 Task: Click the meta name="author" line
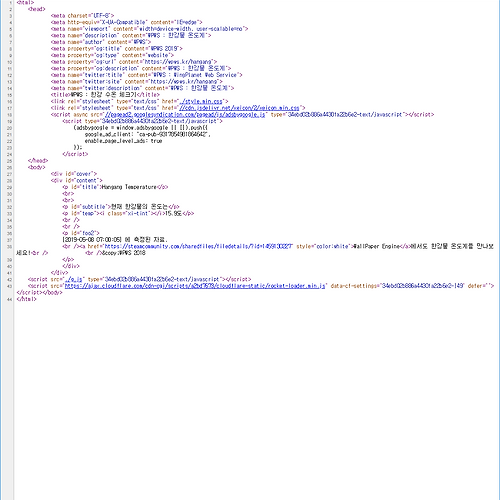pos(101,42)
